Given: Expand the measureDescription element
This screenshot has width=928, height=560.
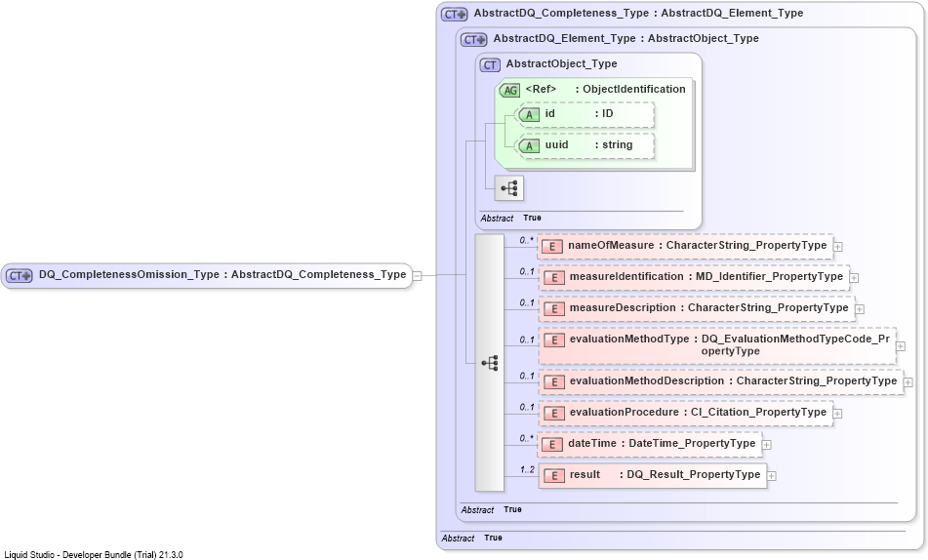Looking at the screenshot, I should [860, 309].
